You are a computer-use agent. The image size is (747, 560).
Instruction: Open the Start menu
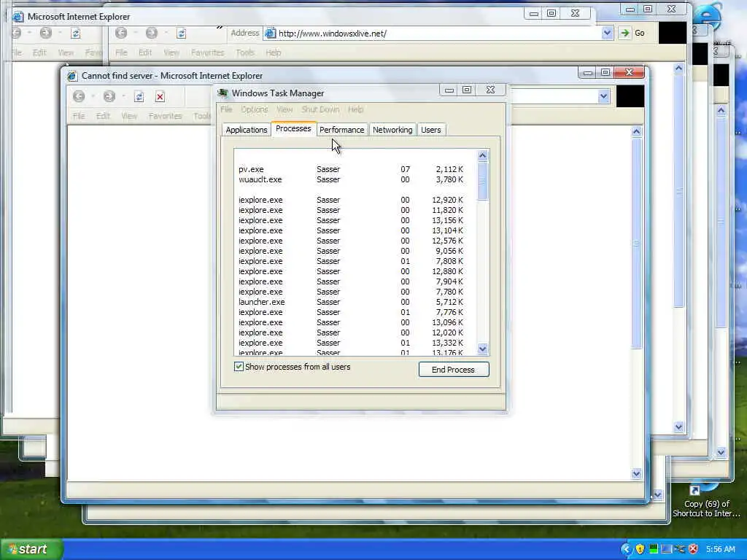pyautogui.click(x=31, y=549)
